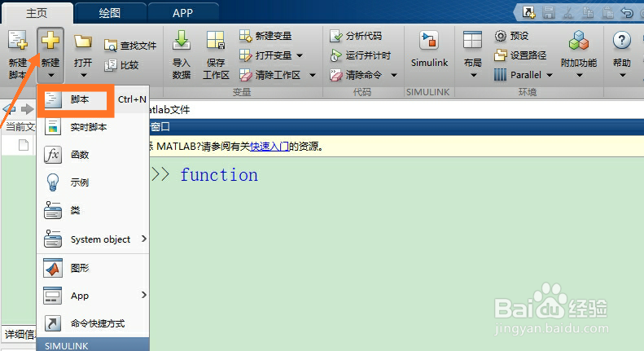644x351 pixels.
Task: Select Live Script (实时脚本) menu item
Action: tap(93, 127)
